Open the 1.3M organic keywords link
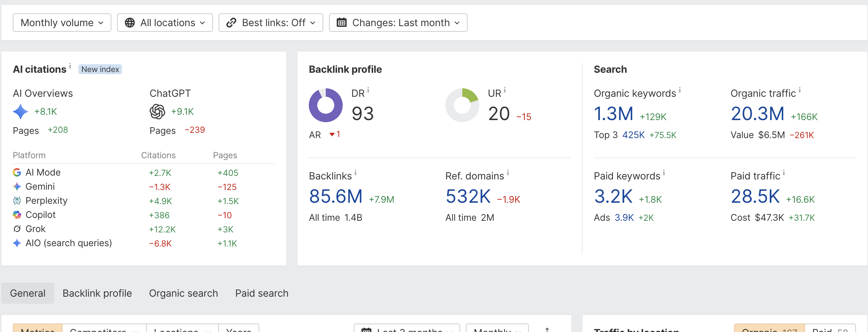This screenshot has width=868, height=332. pyautogui.click(x=613, y=114)
